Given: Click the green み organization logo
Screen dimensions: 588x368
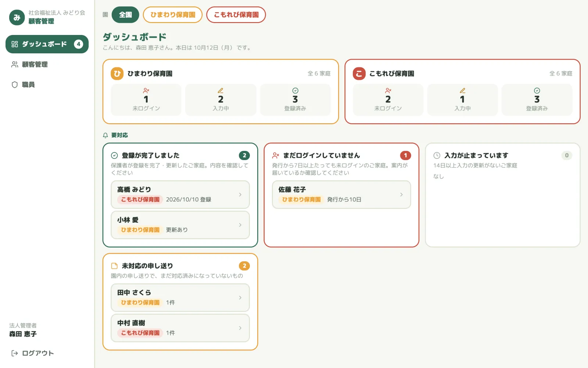Looking at the screenshot, I should pyautogui.click(x=17, y=17).
